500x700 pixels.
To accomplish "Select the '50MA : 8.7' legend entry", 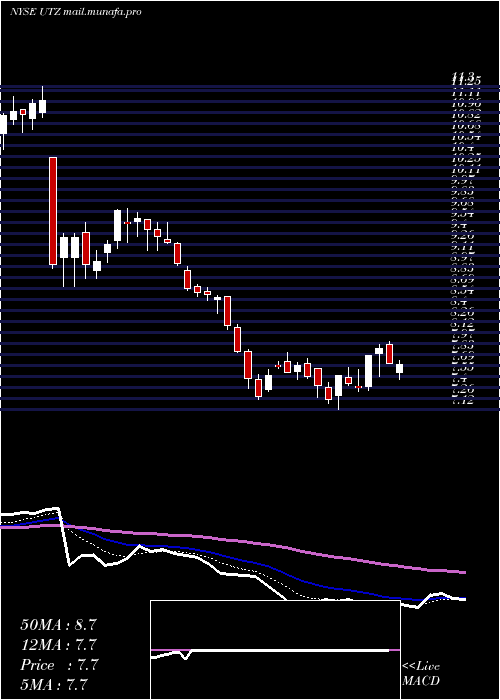I will click(58, 625).
